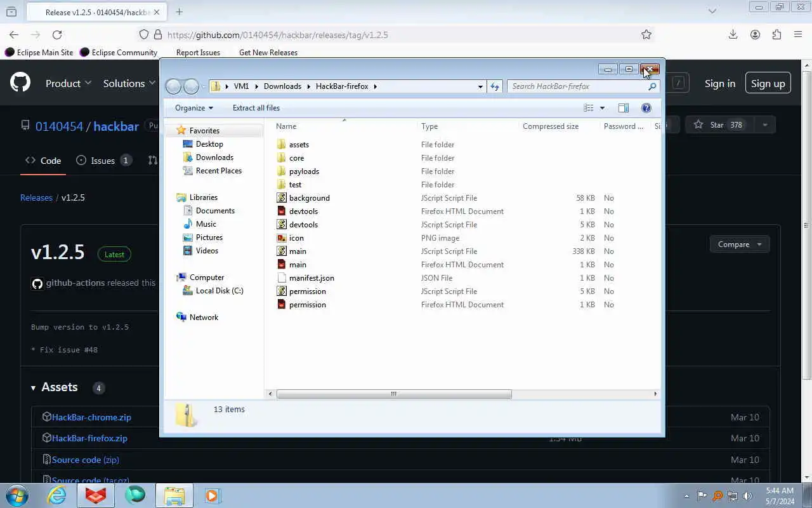Click Sign up button on GitHub
This screenshot has width=812, height=508.
point(768,83)
